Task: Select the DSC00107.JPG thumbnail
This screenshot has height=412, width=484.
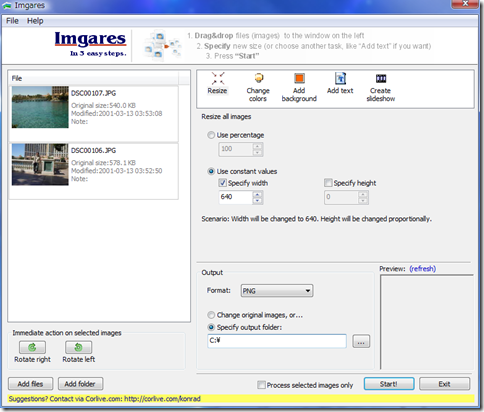Action: click(40, 107)
